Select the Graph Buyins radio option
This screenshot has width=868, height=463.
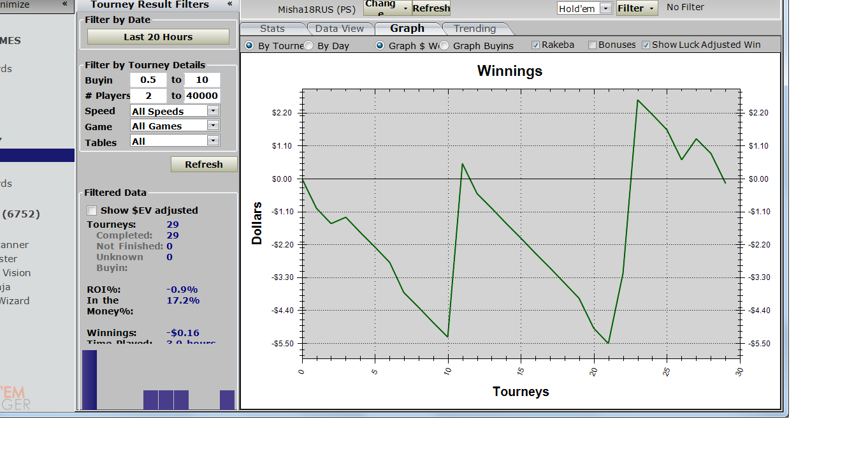click(x=444, y=46)
